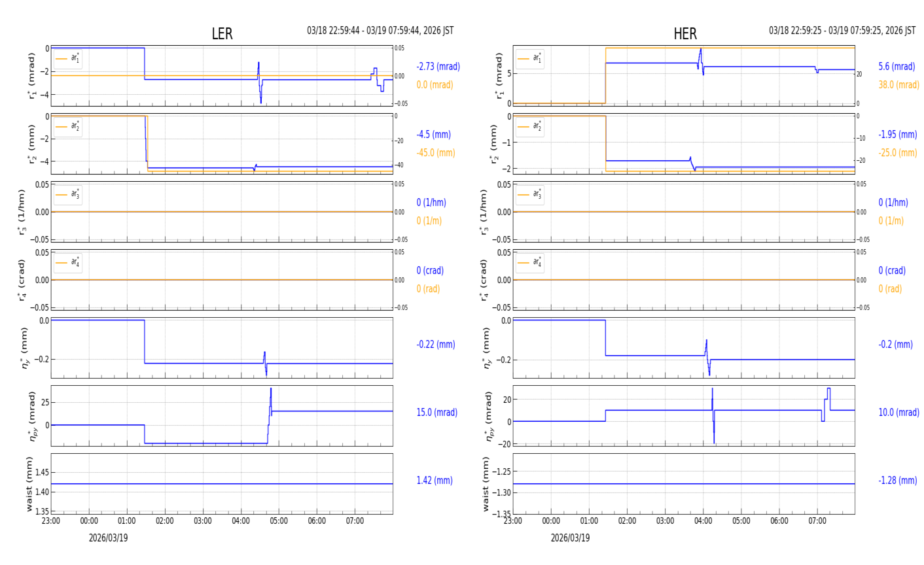Click the HER -1.95 (mm) value label

pos(897,135)
